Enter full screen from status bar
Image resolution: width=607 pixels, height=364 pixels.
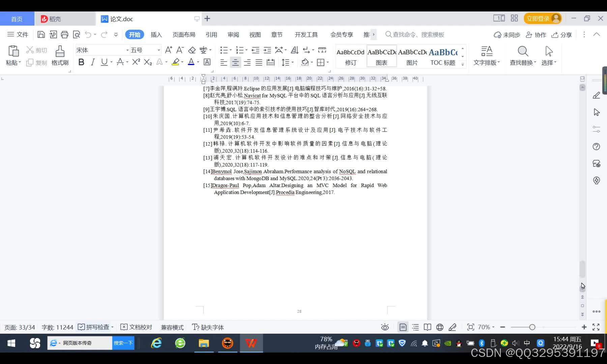point(596,327)
